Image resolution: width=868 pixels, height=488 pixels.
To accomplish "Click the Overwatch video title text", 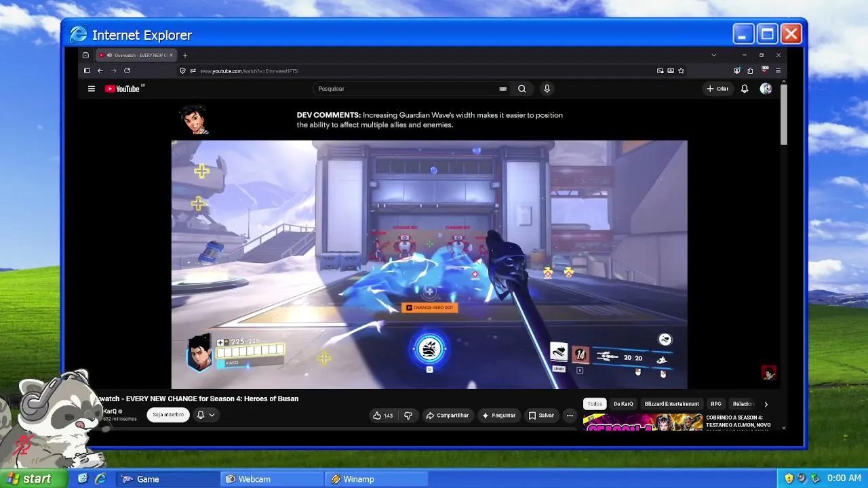I will pos(199,399).
